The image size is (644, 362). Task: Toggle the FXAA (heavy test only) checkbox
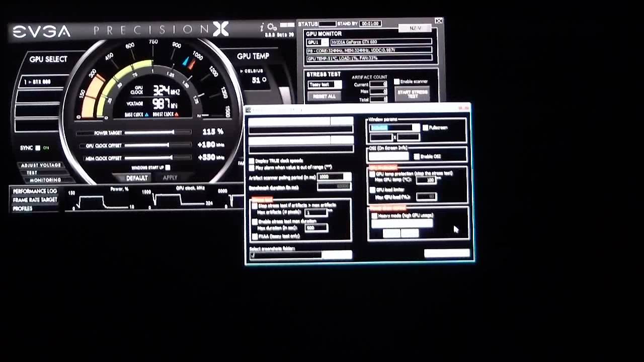[x=255, y=236]
